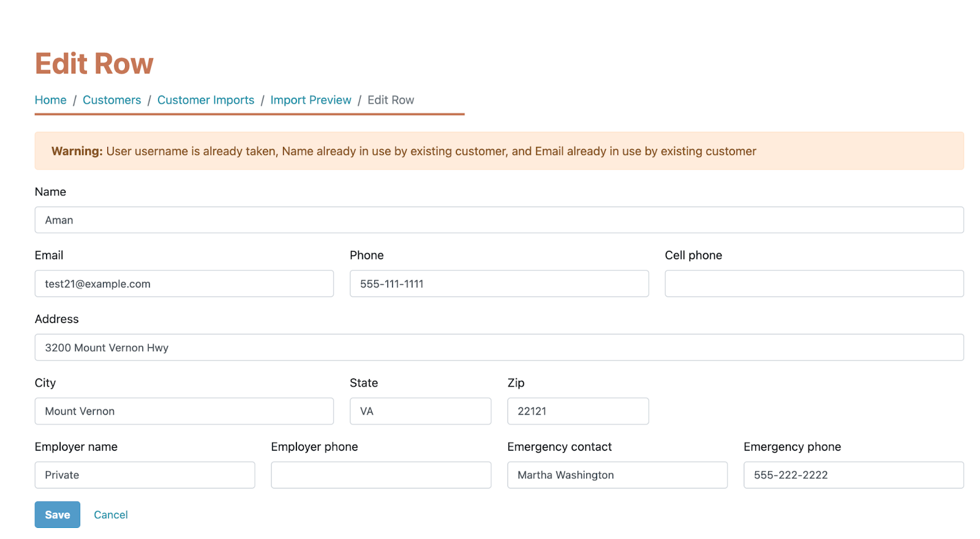Click the empty Cell phone field
The image size is (980, 539).
813,284
